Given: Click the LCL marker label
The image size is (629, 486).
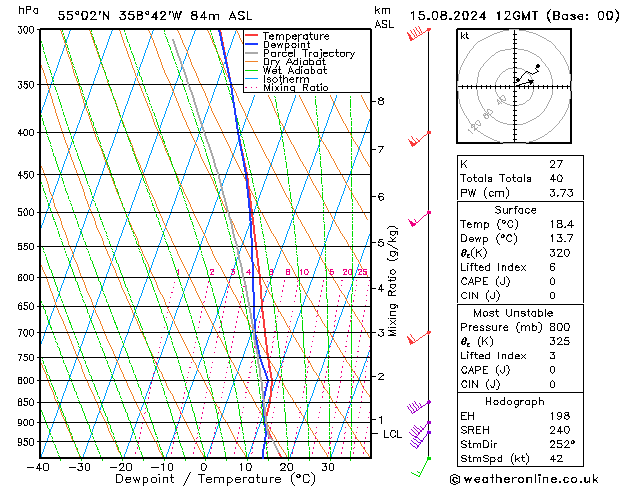Looking at the screenshot, I should click(x=392, y=434).
